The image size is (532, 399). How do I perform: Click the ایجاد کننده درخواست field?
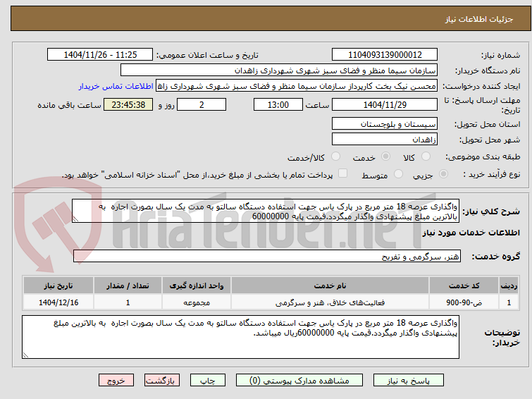coord(297,86)
